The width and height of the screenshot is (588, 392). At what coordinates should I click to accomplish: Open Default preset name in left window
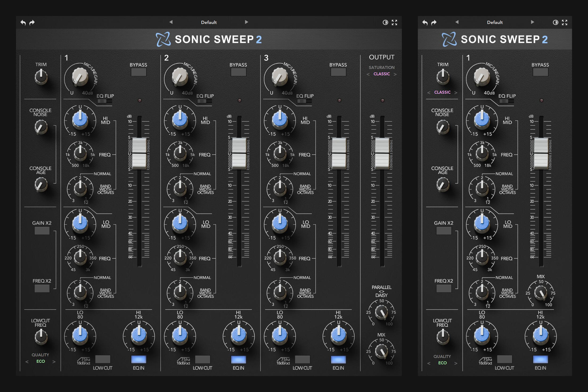tap(209, 22)
